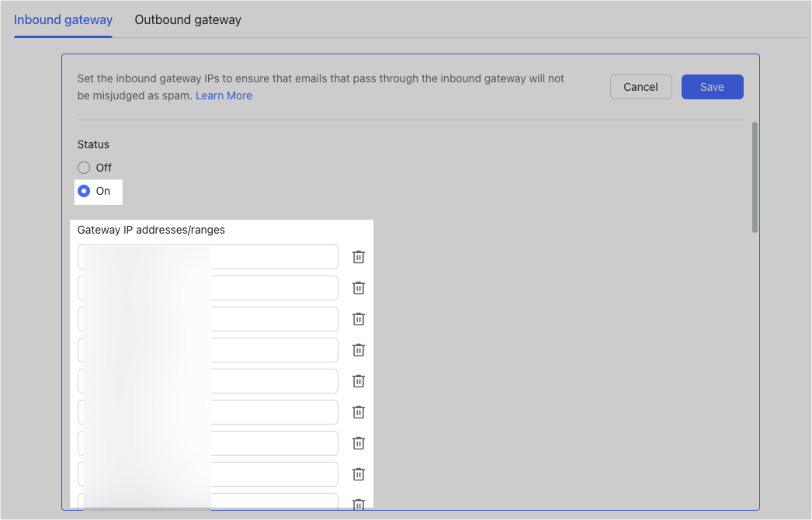
Task: Select the Inbound gateway tab
Action: (63, 19)
